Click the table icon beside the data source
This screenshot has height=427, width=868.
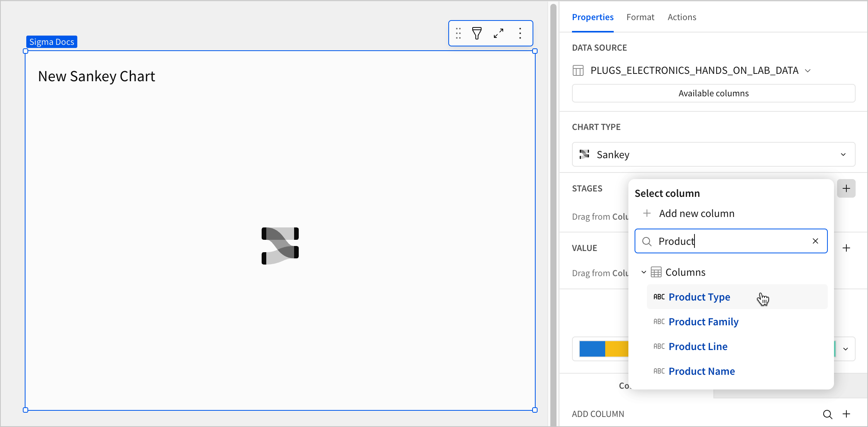click(578, 70)
